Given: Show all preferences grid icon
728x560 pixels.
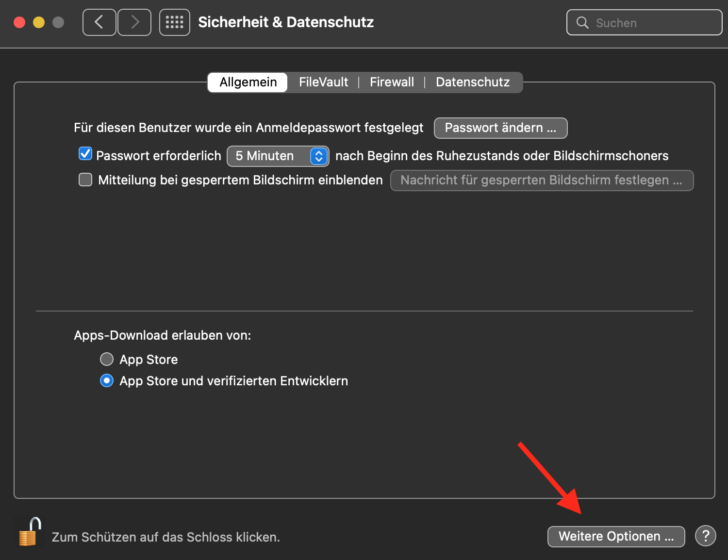Looking at the screenshot, I should 174,22.
